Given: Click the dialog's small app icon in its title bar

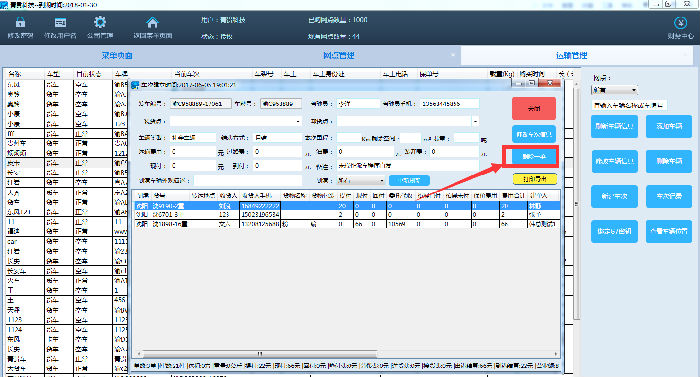Looking at the screenshot, I should pyautogui.click(x=135, y=84).
